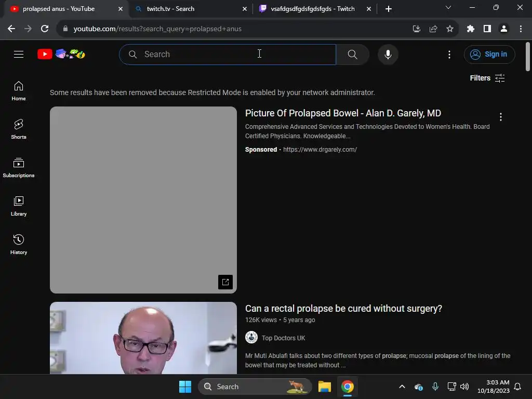Screen dimensions: 532x399
Task: Click Sign in button
Action: [x=489, y=54]
